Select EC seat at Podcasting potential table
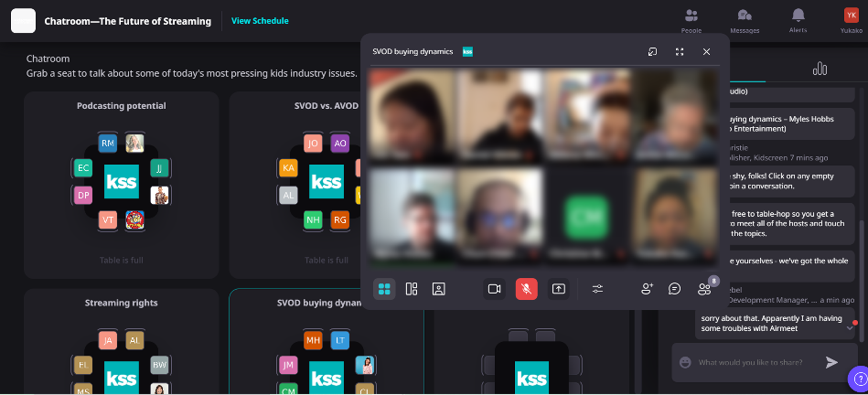Screen dimensions: 868x395 pyautogui.click(x=83, y=167)
